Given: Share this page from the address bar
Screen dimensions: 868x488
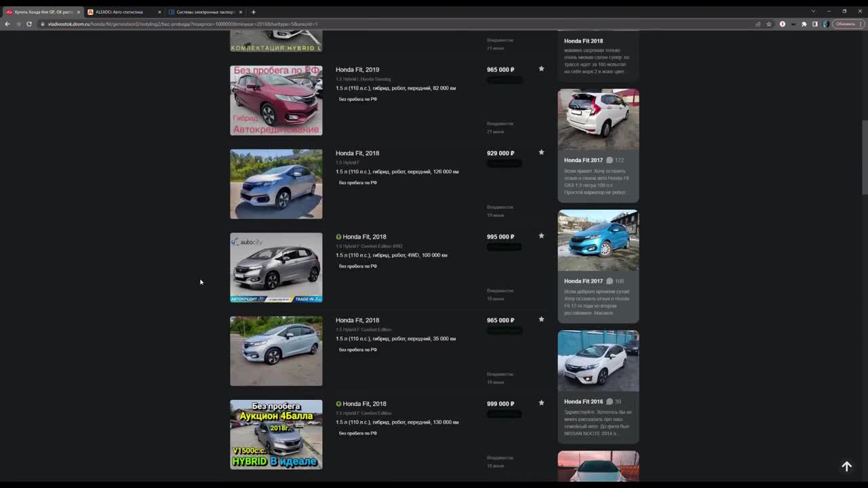Looking at the screenshot, I should click(x=757, y=24).
